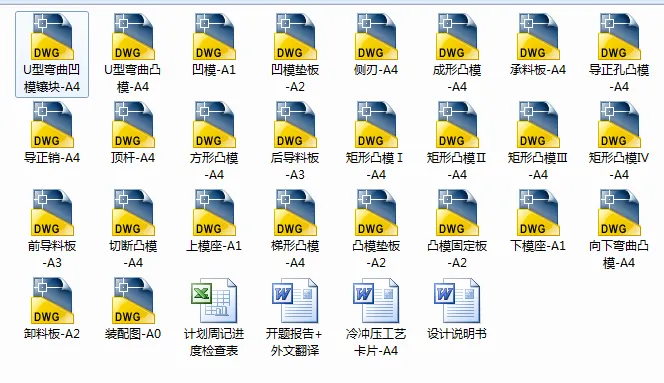Select the 方形凸模-A4 drawing icon
664x383 pixels.
coord(214,125)
